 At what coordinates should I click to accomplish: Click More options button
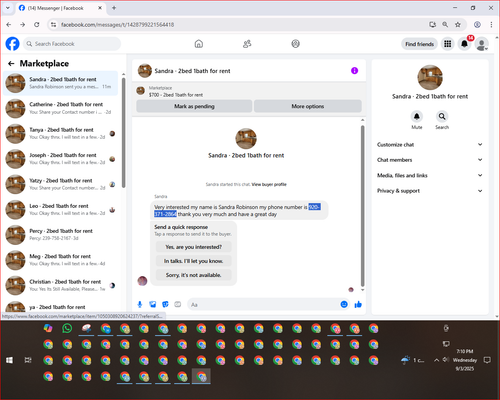[x=308, y=106]
